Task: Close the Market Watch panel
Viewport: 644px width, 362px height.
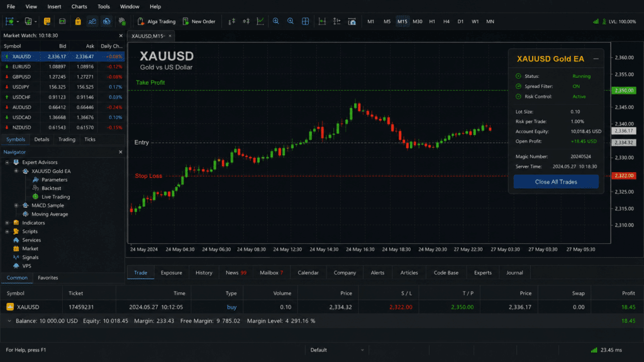Action: coord(120,36)
